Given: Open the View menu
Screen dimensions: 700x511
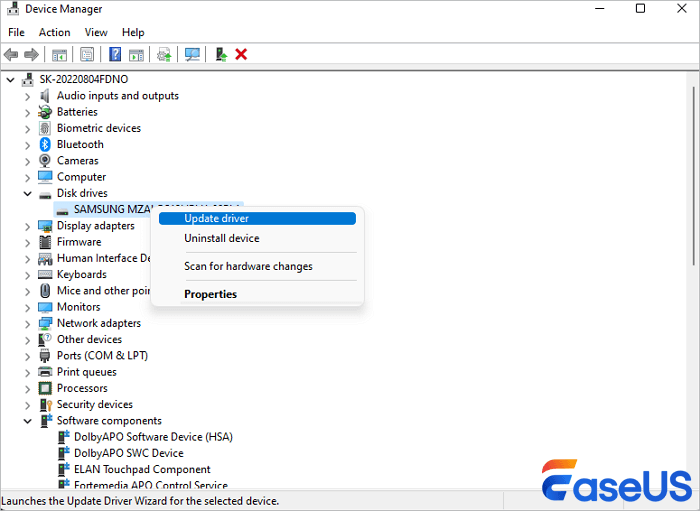Looking at the screenshot, I should (96, 33).
